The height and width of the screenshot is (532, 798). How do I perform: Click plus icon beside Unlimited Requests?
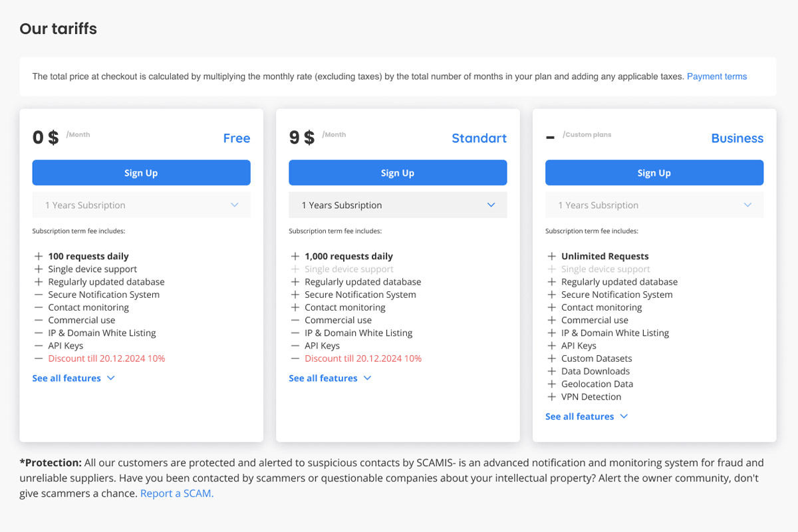coord(551,256)
